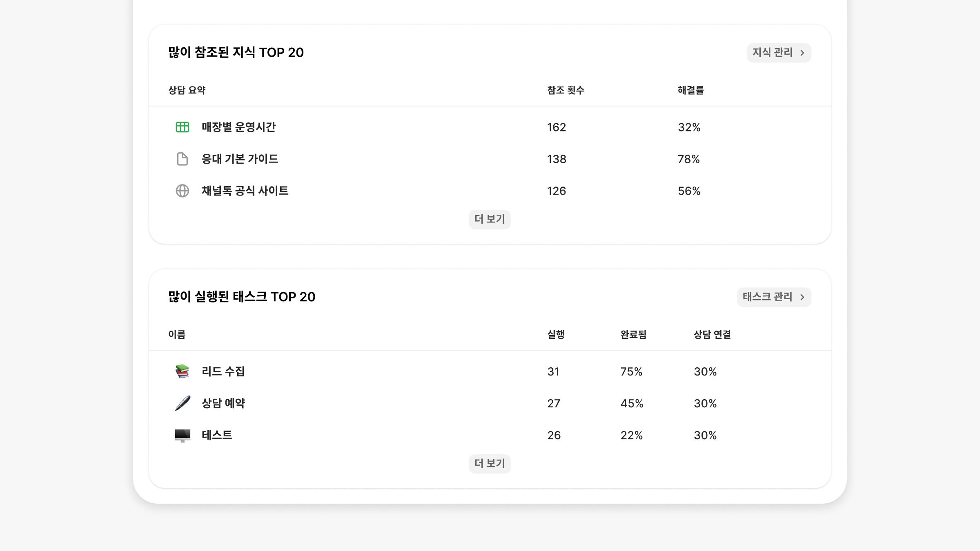Select the 상담 예약 task
The image size is (980, 551).
pyautogui.click(x=223, y=403)
